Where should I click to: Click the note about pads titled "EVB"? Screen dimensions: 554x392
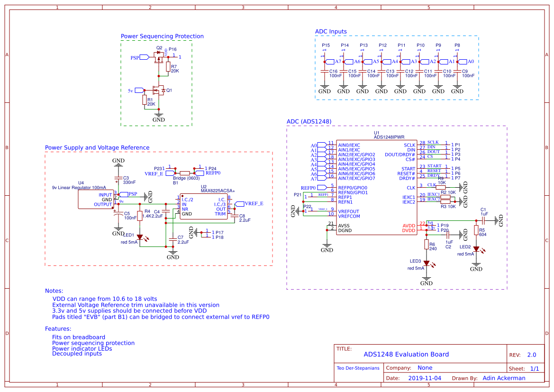(161, 317)
